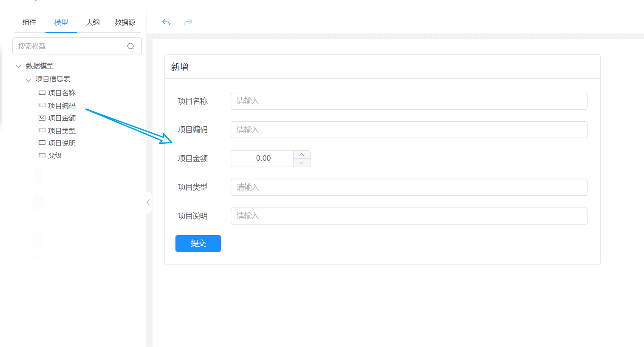
Task: Click the undo arrow icon
Action: pyautogui.click(x=166, y=22)
